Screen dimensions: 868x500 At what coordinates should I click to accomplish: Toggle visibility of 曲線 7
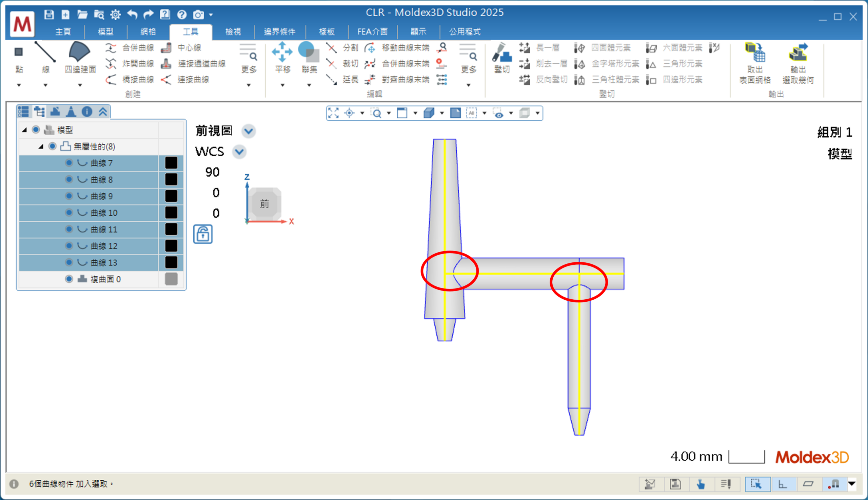[69, 163]
